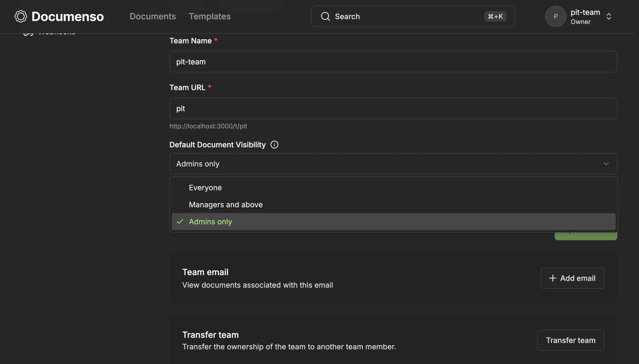Click the ⌘+K shortcut badge
The height and width of the screenshot is (364, 639).
(495, 17)
